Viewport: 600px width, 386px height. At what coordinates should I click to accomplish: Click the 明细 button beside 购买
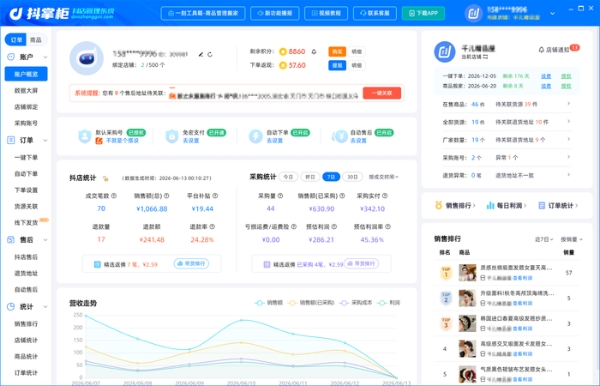tap(357, 52)
